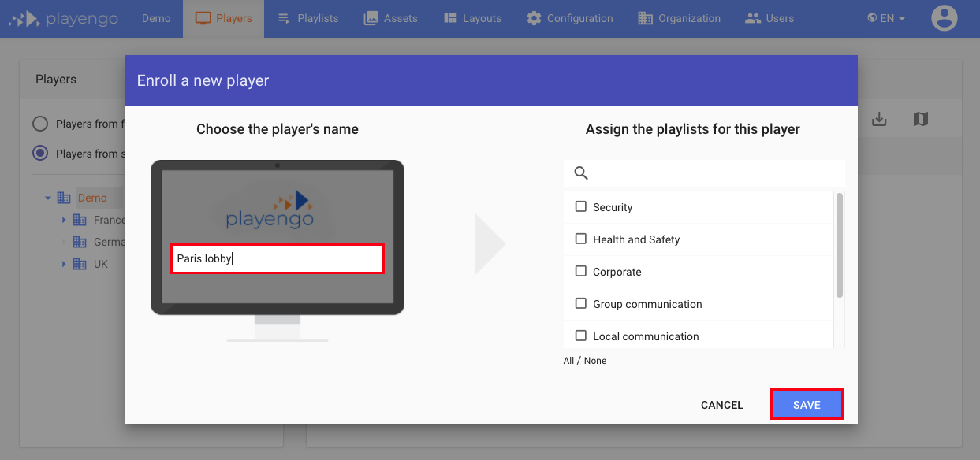Open Configuration via the gear icon
This screenshot has width=980, height=460.
(531, 17)
